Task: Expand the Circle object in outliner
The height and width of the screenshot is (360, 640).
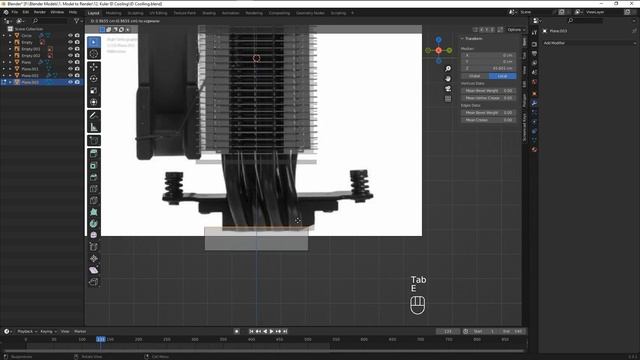Action: [x=10, y=36]
